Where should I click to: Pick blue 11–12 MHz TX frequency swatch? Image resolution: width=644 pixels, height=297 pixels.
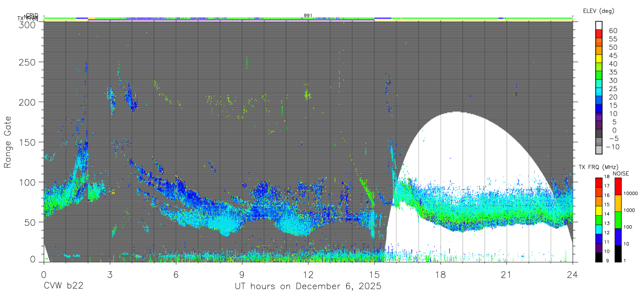(599, 238)
